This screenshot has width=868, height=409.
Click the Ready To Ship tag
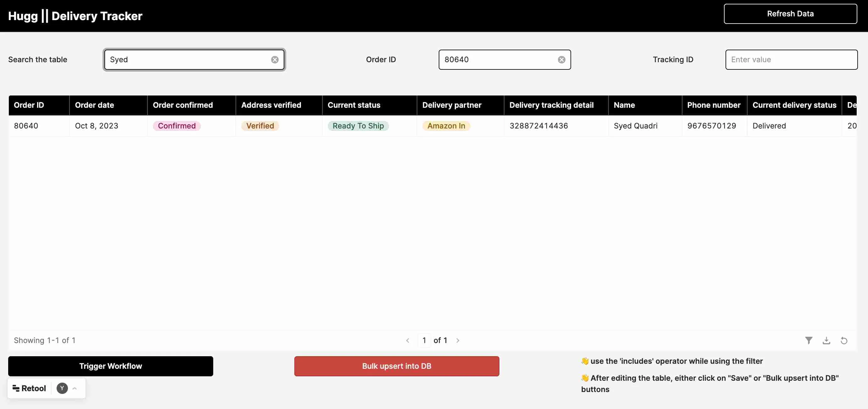pyautogui.click(x=358, y=126)
